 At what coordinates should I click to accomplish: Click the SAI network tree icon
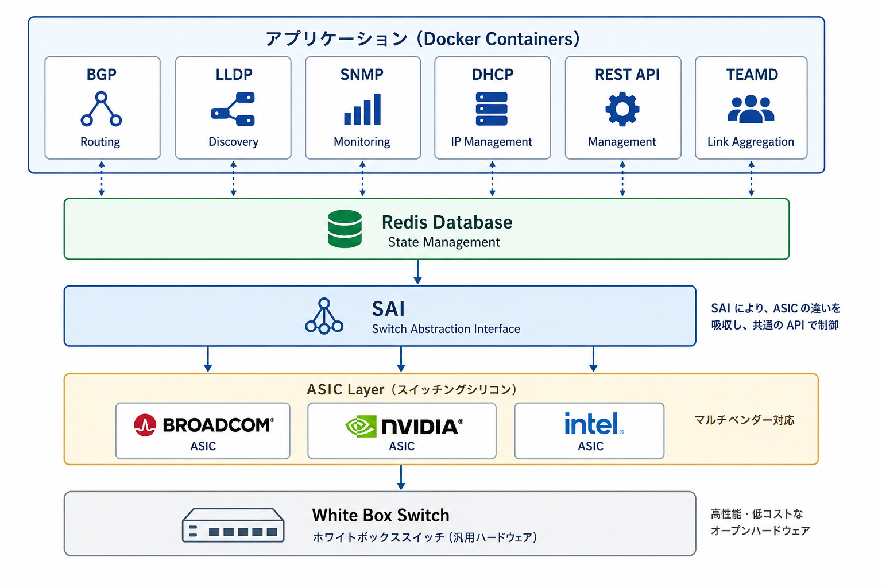click(x=324, y=316)
